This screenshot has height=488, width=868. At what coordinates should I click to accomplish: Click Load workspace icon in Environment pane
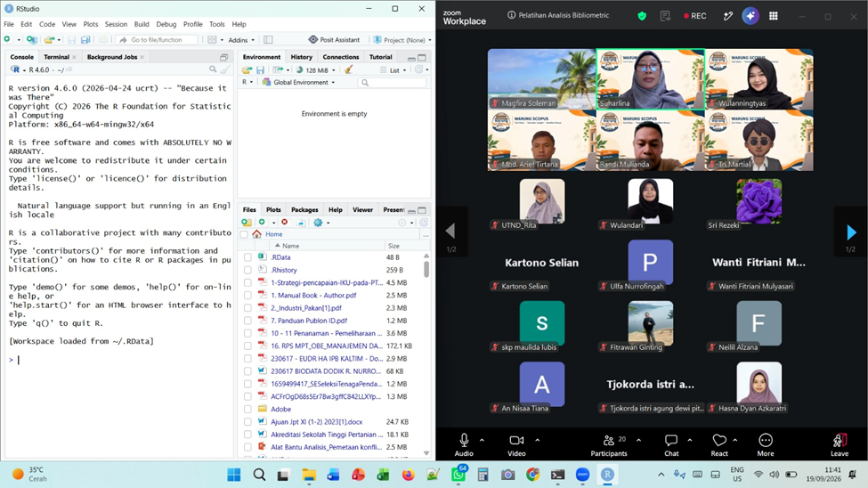[x=247, y=70]
